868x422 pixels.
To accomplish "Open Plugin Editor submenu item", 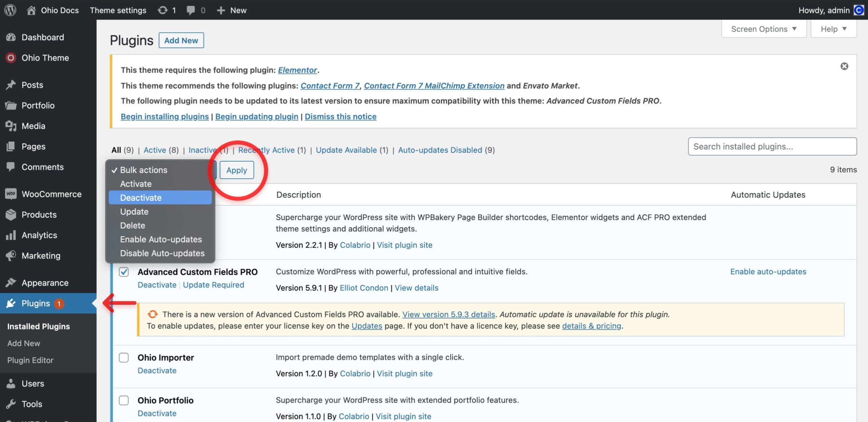I will pyautogui.click(x=31, y=360).
